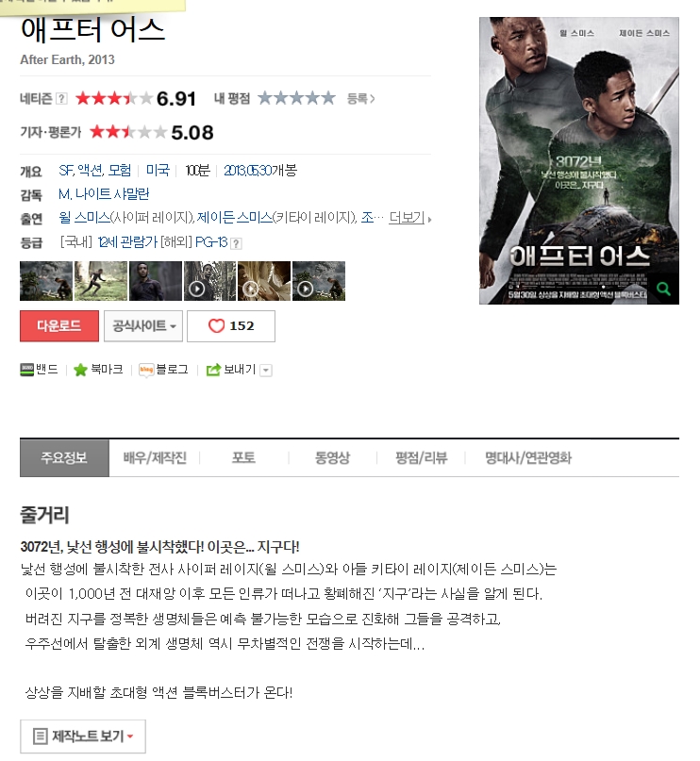Open the running boy still thumbnail
The height and width of the screenshot is (761, 700).
[x=101, y=281]
